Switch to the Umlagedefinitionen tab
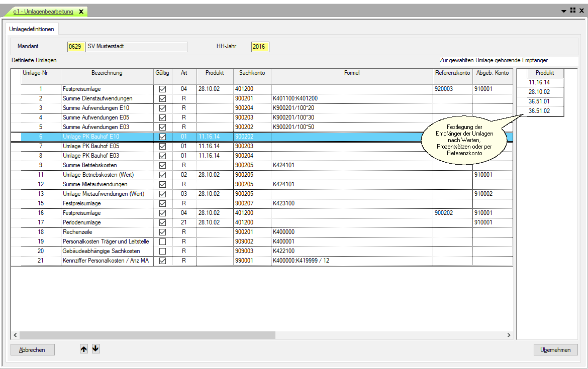This screenshot has height=369, width=588. [32, 29]
